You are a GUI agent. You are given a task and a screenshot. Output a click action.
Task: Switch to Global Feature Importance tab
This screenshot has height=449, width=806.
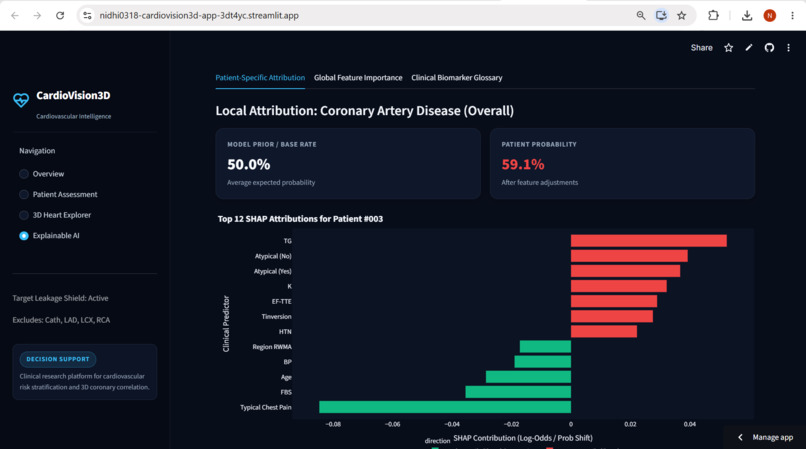(358, 78)
